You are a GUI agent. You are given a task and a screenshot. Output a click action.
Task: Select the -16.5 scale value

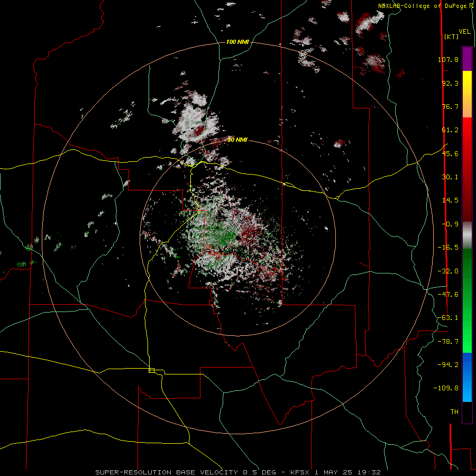tap(448, 248)
